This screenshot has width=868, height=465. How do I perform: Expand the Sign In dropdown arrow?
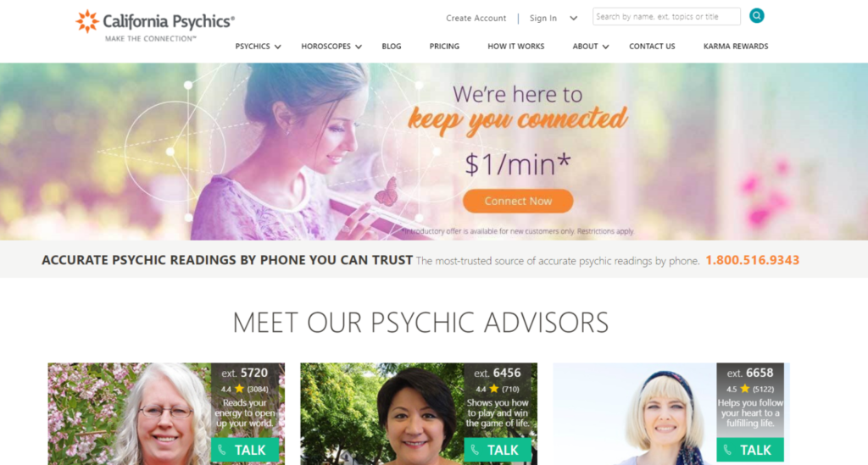[x=574, y=19]
